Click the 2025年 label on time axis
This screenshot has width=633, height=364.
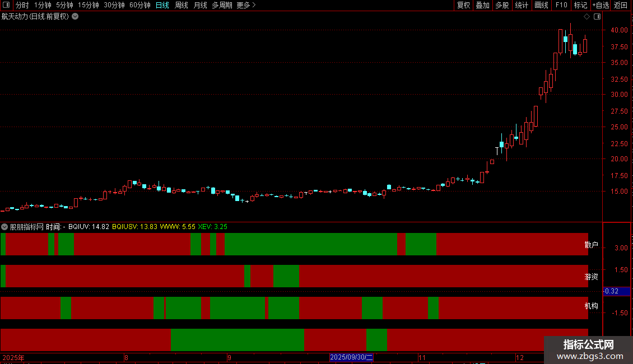(13, 357)
